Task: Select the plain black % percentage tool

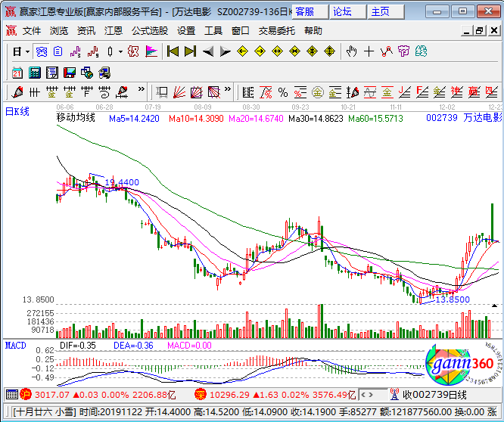Action: coord(283,92)
